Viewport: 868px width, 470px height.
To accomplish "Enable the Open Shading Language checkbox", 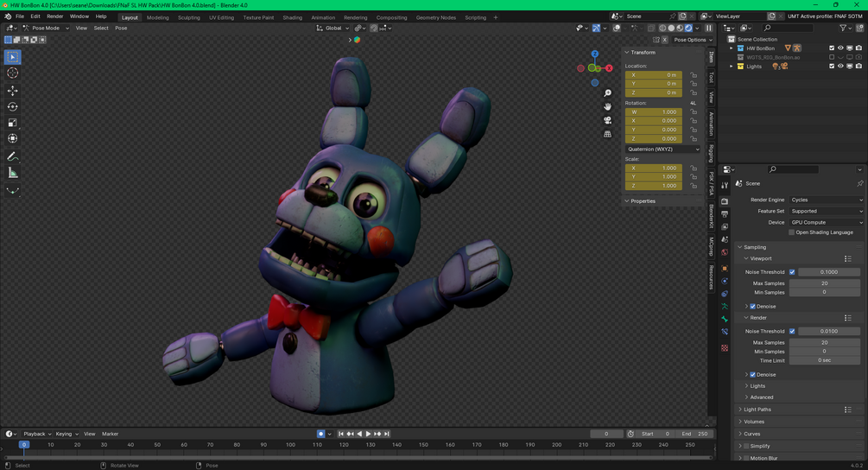I will [792, 232].
